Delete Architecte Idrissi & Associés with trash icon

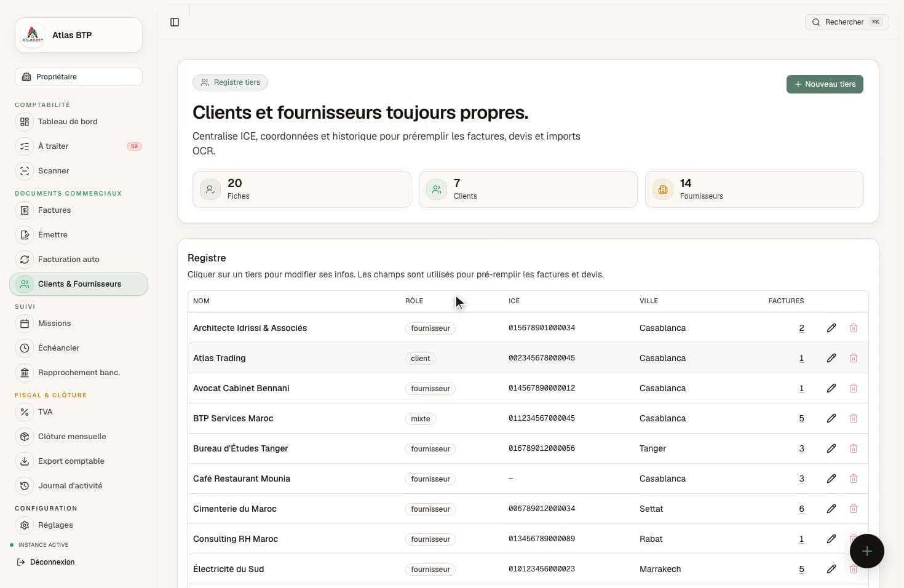tap(854, 328)
